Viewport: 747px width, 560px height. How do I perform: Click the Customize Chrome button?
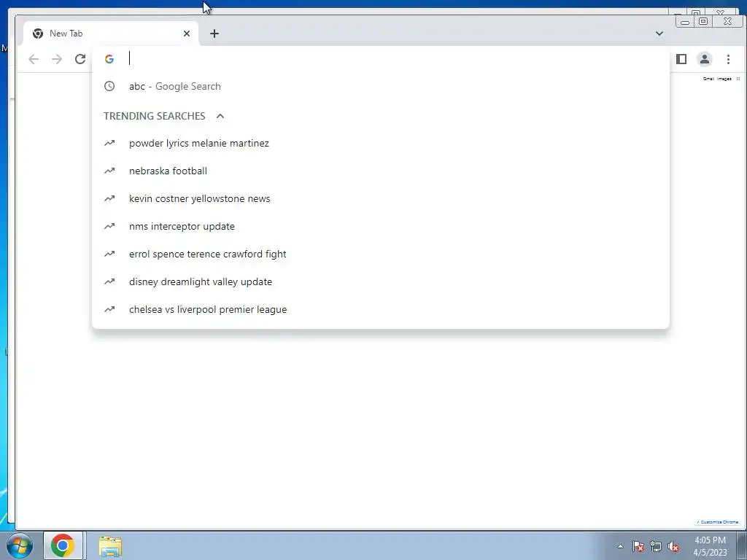click(717, 522)
